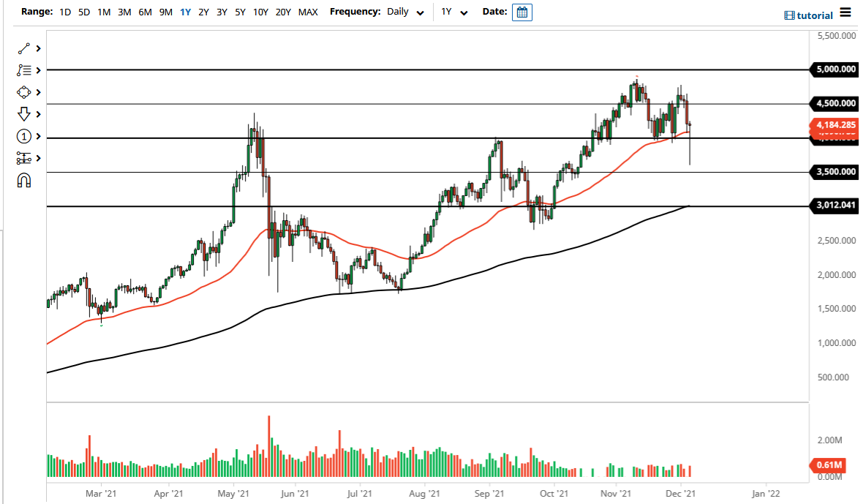Viewport: 866px width, 504px height.
Task: Select the ellipse shape drawing tool
Action: pyautogui.click(x=23, y=92)
